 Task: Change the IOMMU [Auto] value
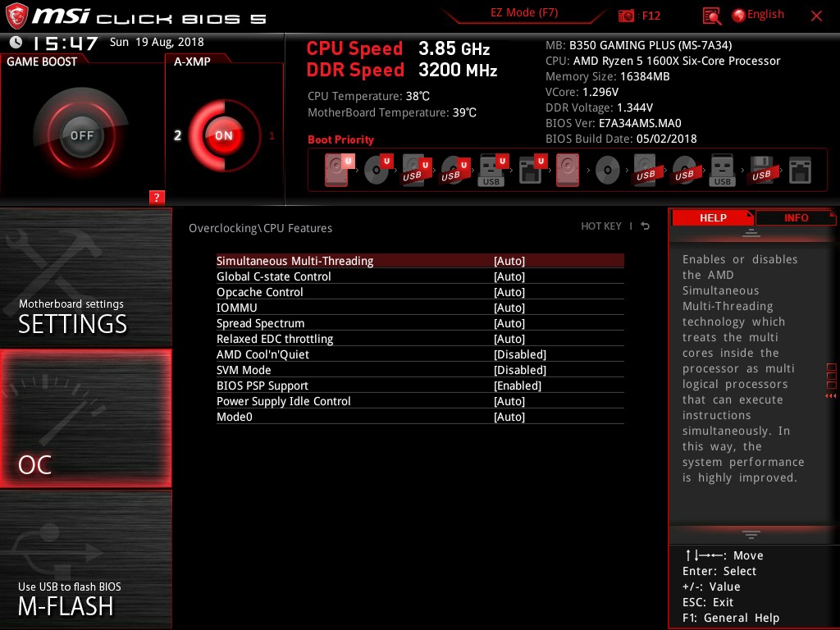click(x=509, y=308)
